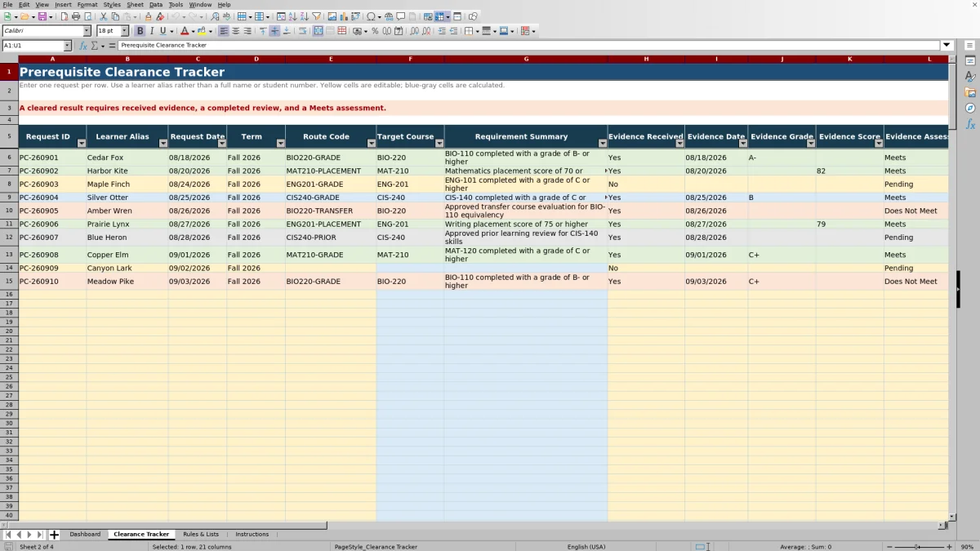Toggle Bold formatting button
980x551 pixels.
(x=140, y=31)
